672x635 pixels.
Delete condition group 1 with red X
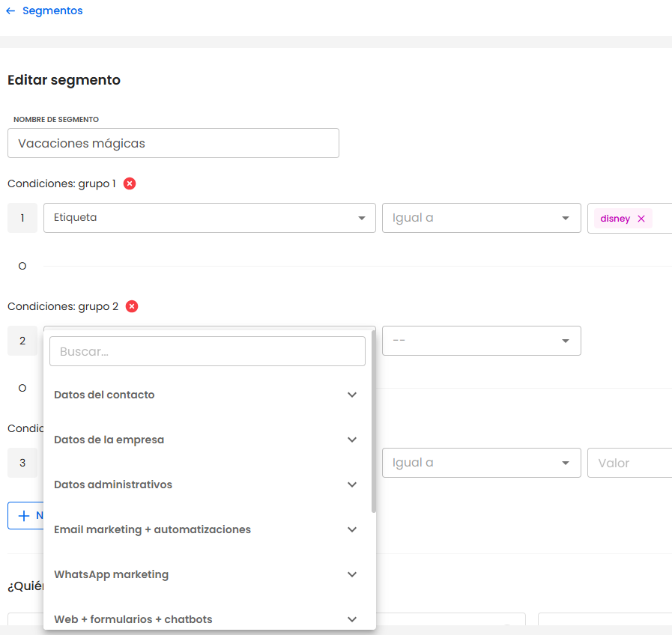[130, 183]
